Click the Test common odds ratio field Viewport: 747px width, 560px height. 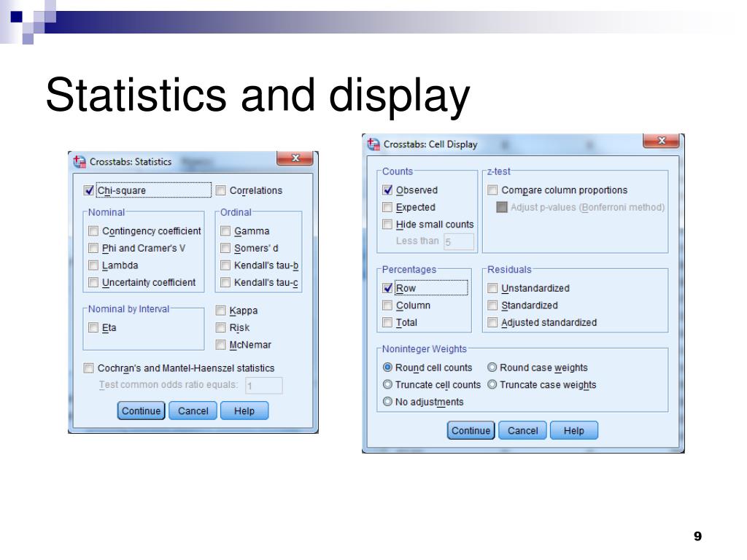[x=264, y=385]
